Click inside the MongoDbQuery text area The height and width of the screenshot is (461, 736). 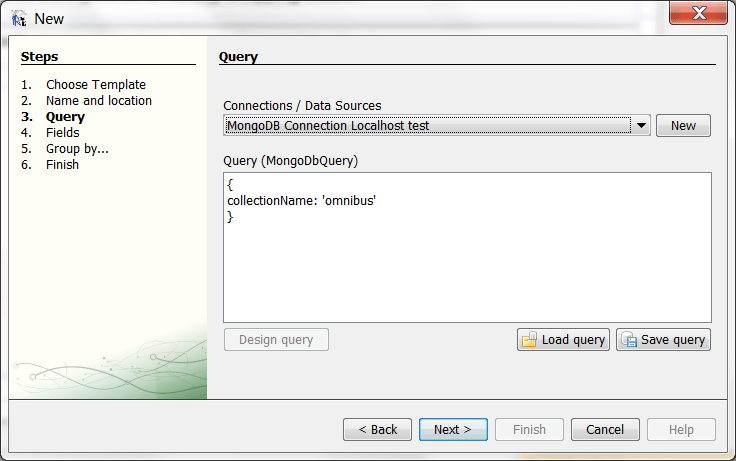click(x=467, y=247)
